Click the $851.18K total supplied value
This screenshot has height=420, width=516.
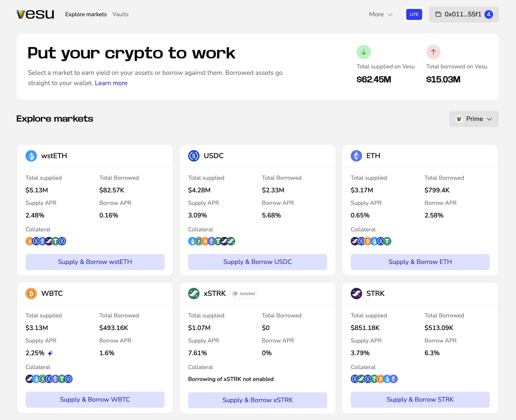[365, 328]
